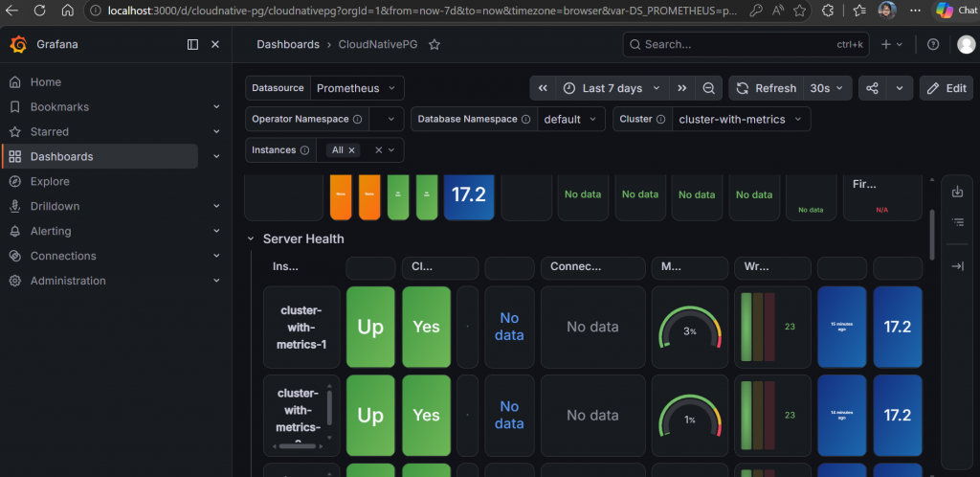Open the Copilot Chat button
The image size is (980, 477).
pyautogui.click(x=955, y=10)
